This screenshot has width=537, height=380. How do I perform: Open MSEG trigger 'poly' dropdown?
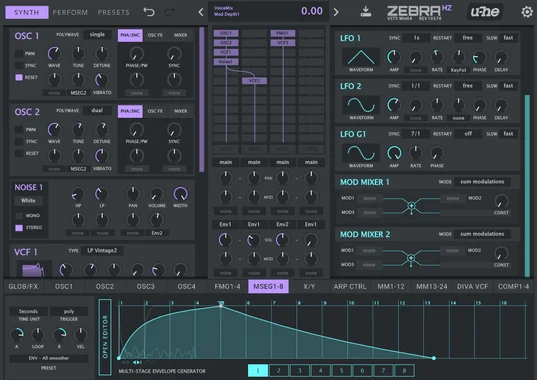(69, 311)
